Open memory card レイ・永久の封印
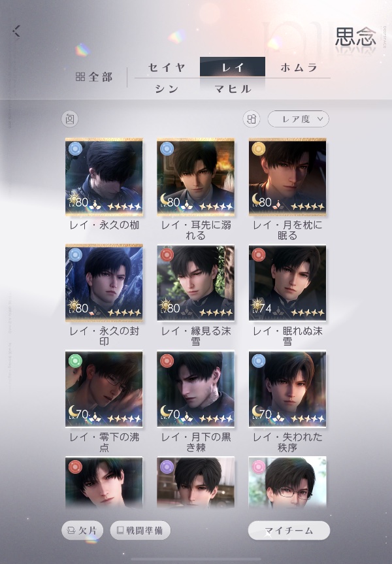 click(x=104, y=283)
